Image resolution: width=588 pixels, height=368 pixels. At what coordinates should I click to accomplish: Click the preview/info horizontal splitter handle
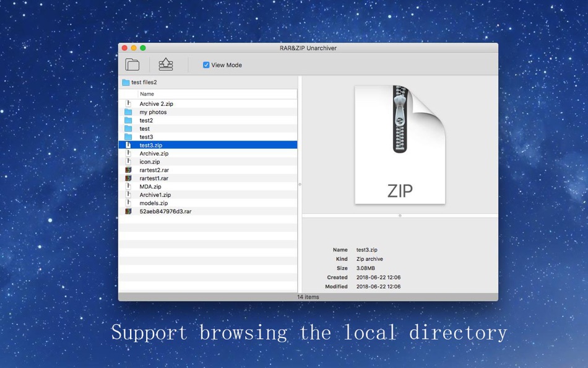(400, 216)
